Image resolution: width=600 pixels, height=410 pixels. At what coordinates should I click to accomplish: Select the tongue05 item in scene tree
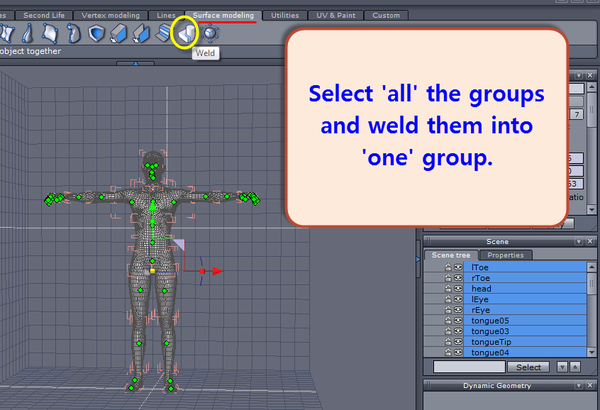point(525,320)
